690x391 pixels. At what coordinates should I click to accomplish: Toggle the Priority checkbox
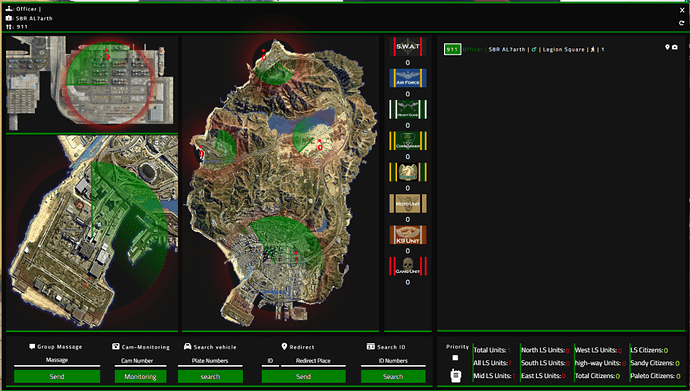[x=455, y=358]
